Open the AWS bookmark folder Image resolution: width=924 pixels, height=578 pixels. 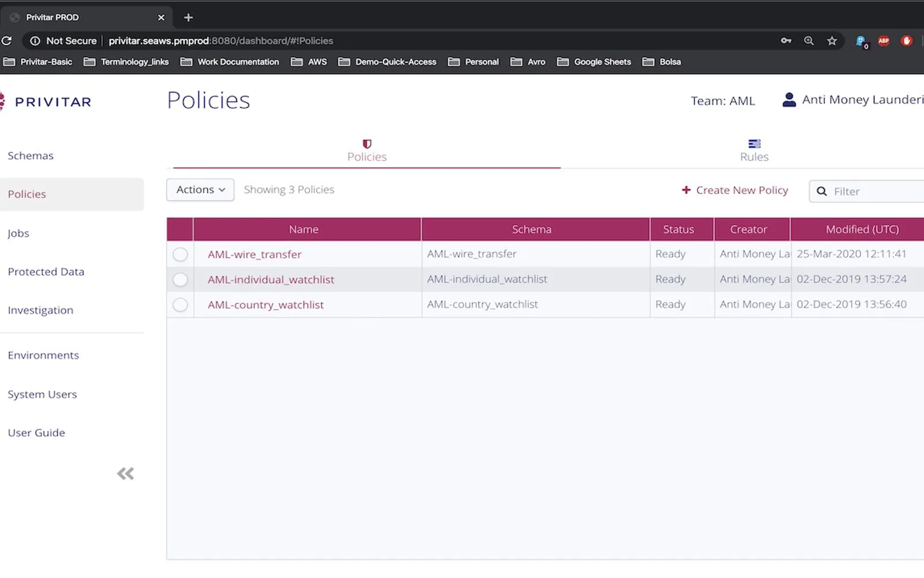click(309, 62)
